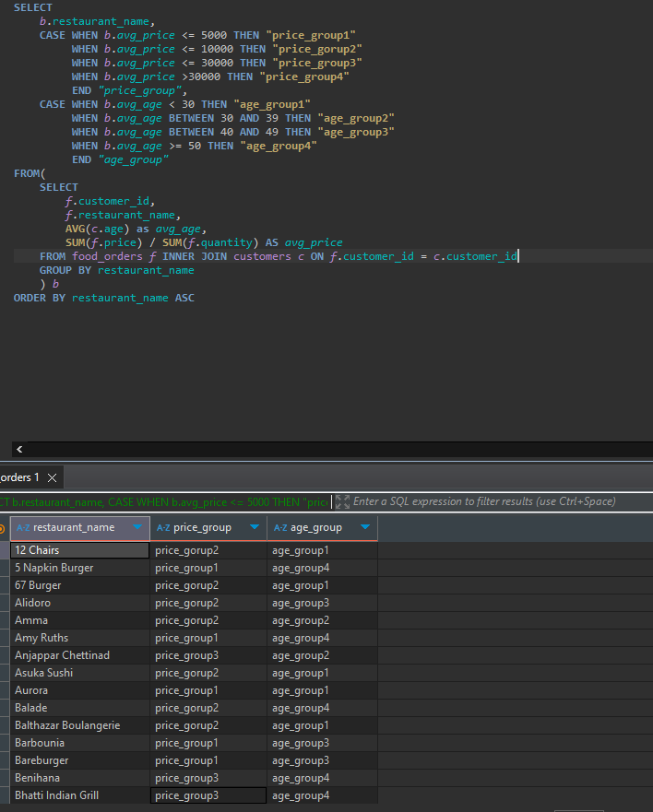This screenshot has width=653, height=812.
Task: Open age_group column filter dropdown arrow
Action: point(365,527)
